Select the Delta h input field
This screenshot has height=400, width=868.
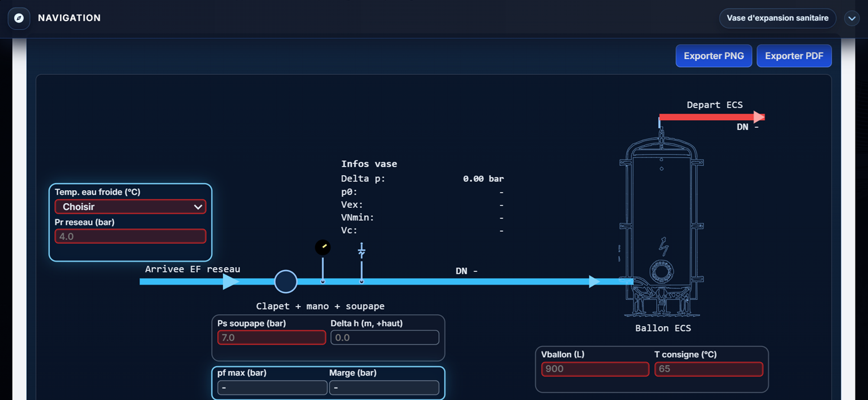385,338
